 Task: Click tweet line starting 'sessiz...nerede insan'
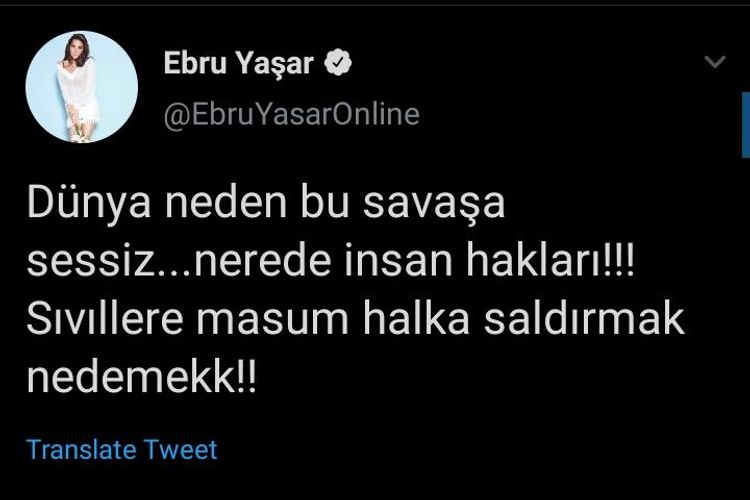point(331,261)
